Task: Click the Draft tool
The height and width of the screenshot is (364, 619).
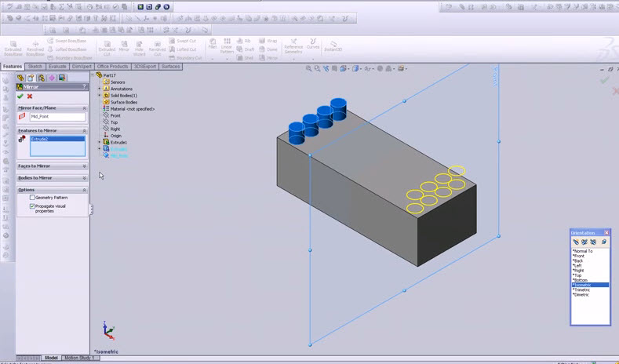Action: pos(246,49)
